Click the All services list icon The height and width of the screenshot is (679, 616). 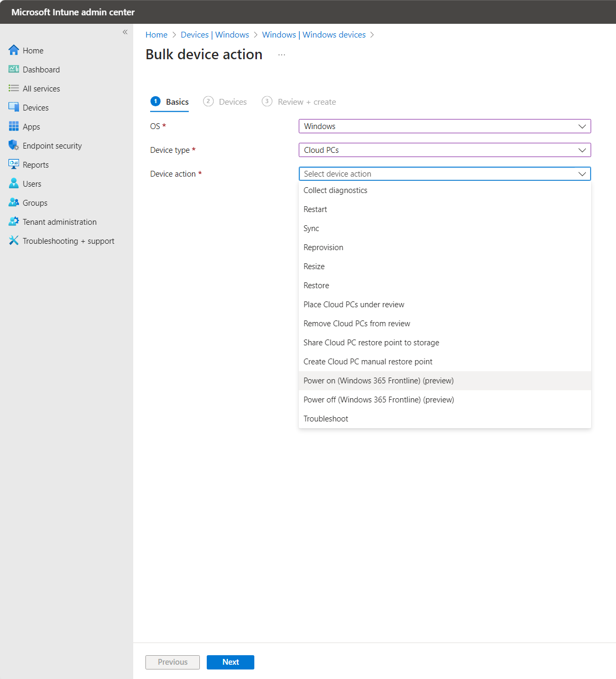click(x=14, y=88)
